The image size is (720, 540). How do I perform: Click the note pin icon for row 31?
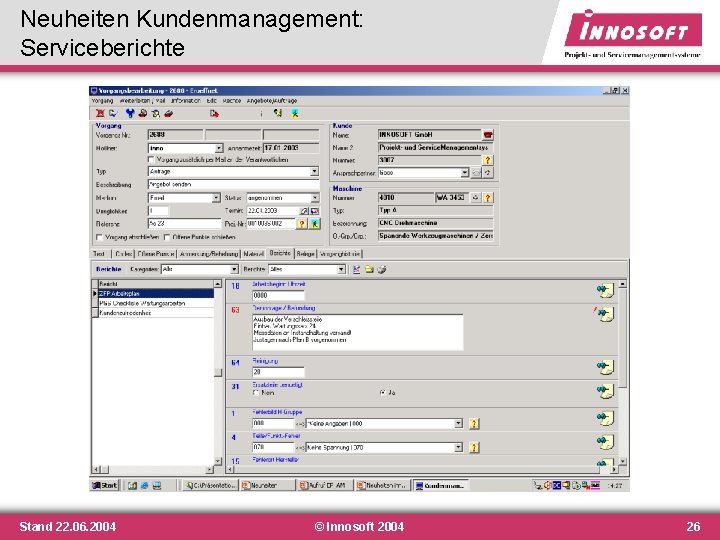[x=605, y=391]
